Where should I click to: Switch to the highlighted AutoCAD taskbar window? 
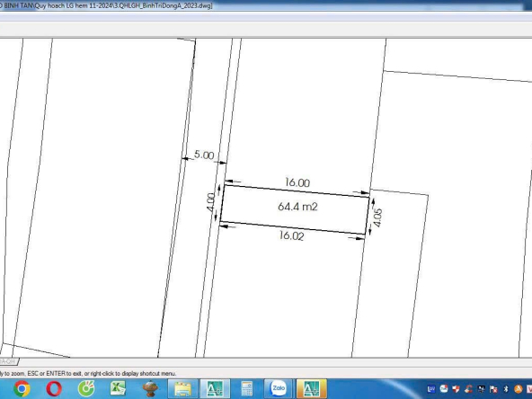tap(312, 389)
